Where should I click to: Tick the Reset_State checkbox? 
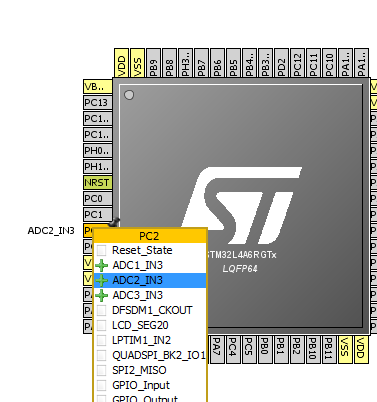tap(101, 250)
